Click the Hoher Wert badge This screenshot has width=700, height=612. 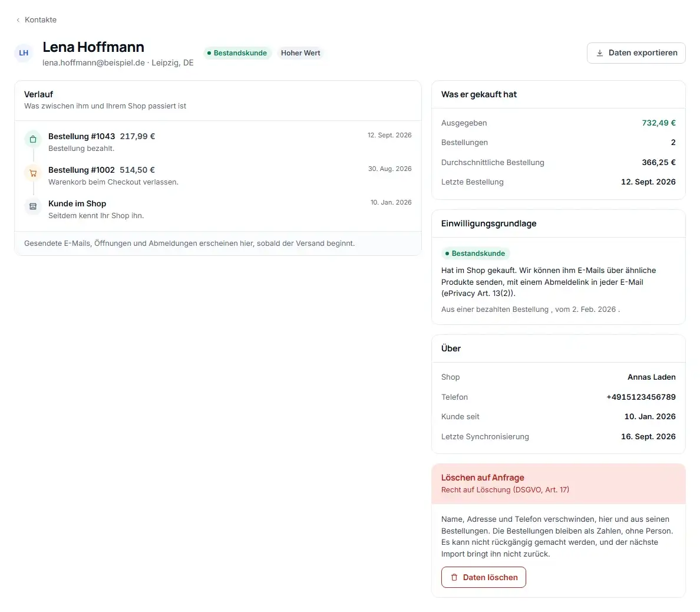301,53
